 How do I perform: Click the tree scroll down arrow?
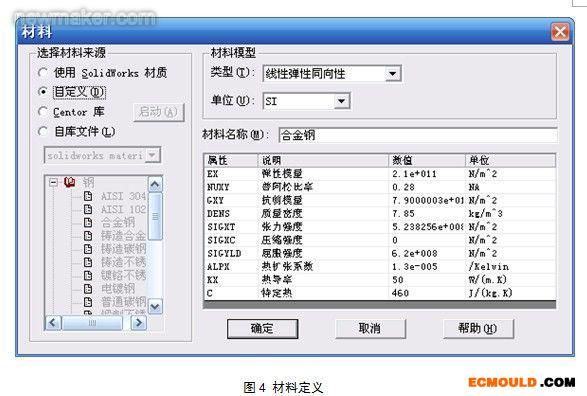click(x=155, y=307)
